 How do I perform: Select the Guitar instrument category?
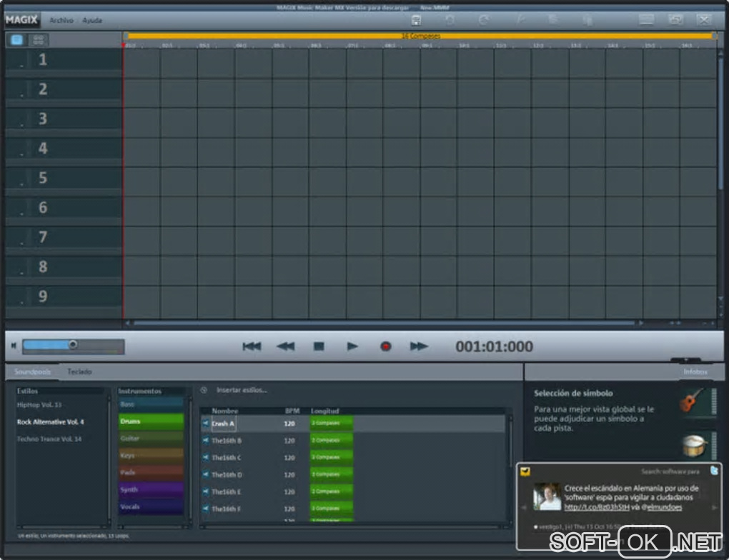click(151, 439)
